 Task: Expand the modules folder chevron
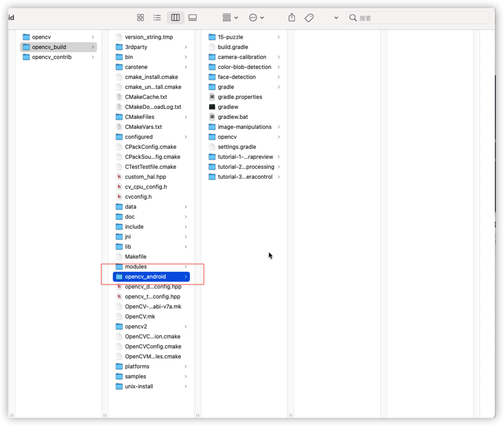point(186,267)
